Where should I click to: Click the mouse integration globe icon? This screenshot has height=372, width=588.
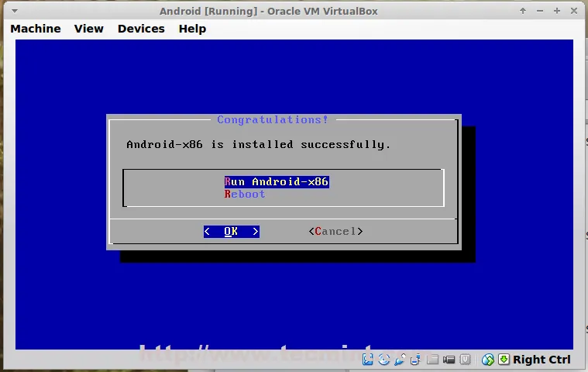[x=488, y=360]
